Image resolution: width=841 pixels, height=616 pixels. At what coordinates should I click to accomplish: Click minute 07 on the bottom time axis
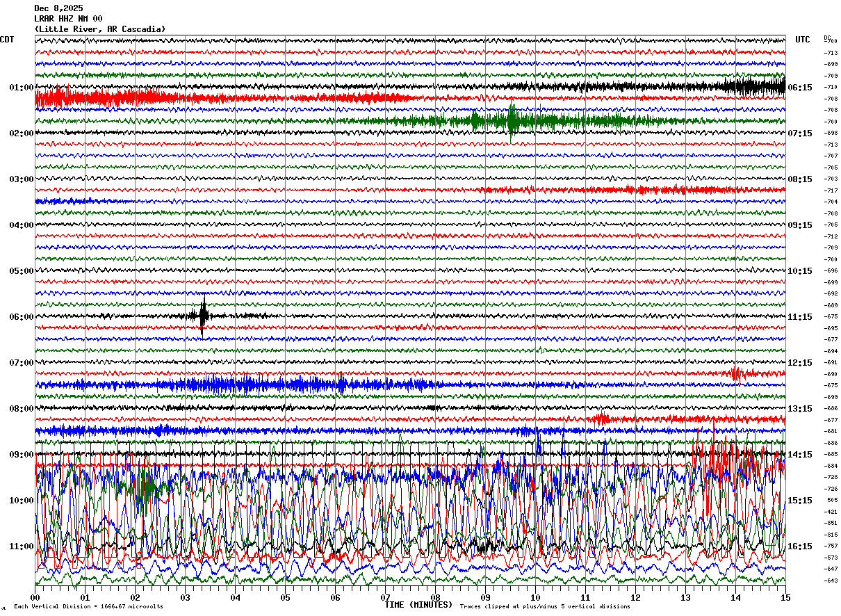coord(385,597)
